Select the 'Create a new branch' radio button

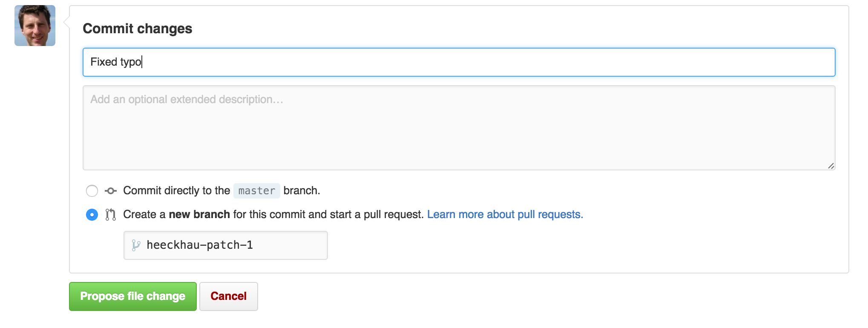pyautogui.click(x=92, y=215)
